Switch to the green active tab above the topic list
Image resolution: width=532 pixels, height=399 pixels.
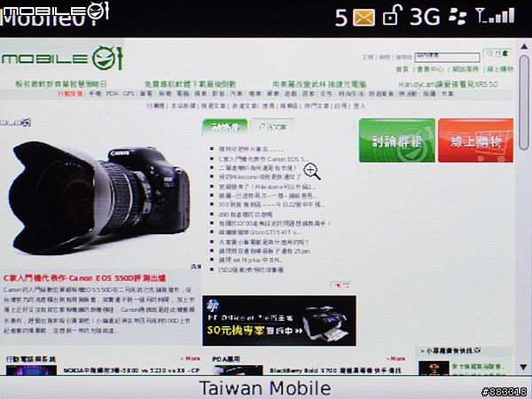(x=225, y=127)
